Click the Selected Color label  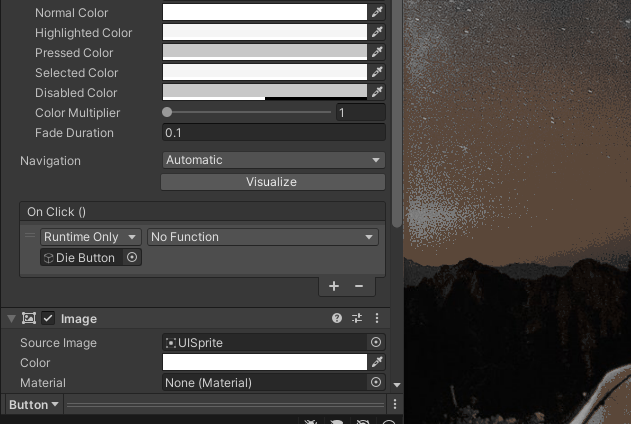(x=76, y=73)
